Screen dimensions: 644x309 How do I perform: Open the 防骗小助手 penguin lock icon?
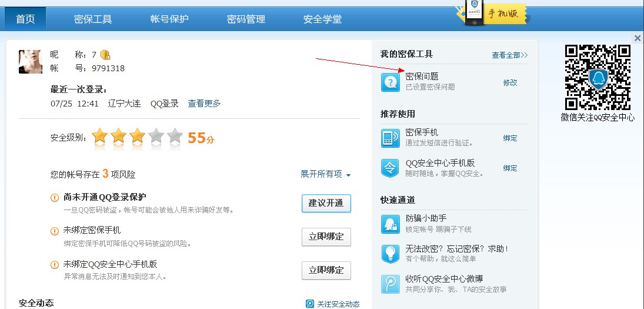[390, 224]
